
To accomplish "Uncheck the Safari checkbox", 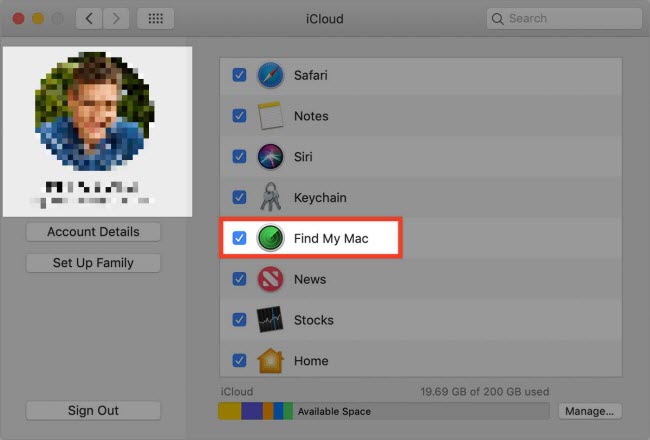I will coord(239,75).
